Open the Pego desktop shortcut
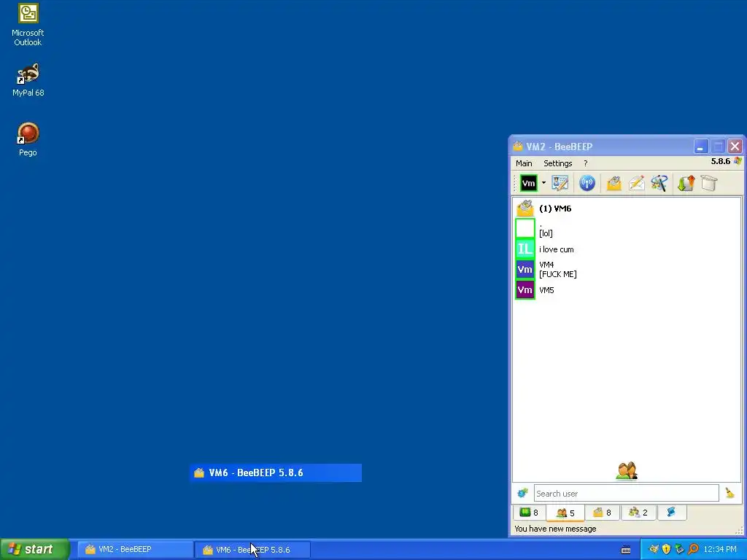 (28, 139)
